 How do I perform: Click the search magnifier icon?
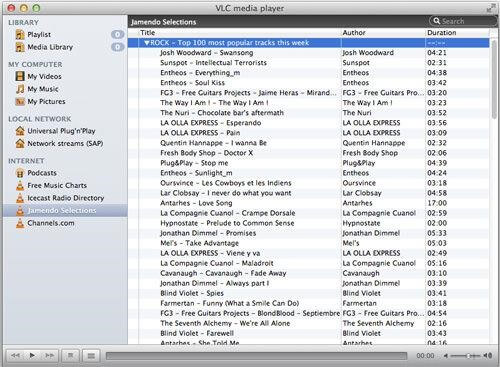click(436, 21)
